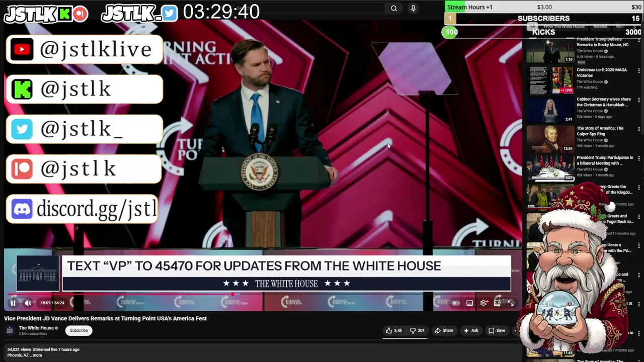
Task: Click the 'New' badge on Rocky Mount video
Action: [x=581, y=62]
